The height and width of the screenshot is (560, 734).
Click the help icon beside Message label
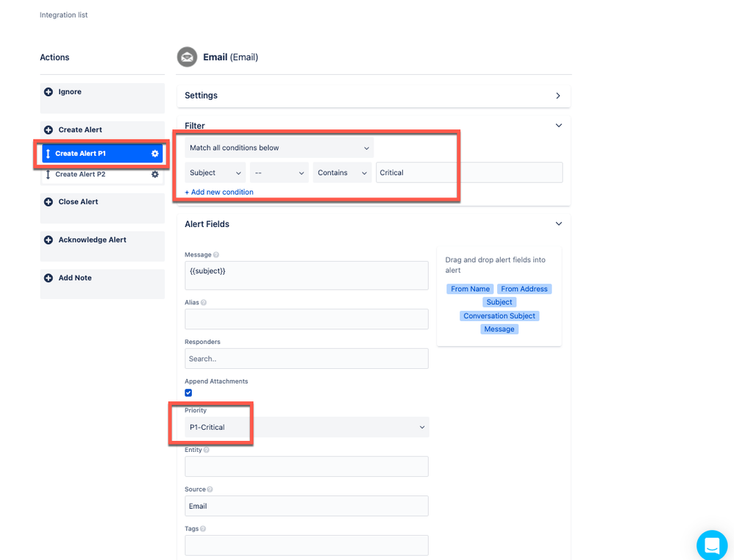click(x=215, y=255)
